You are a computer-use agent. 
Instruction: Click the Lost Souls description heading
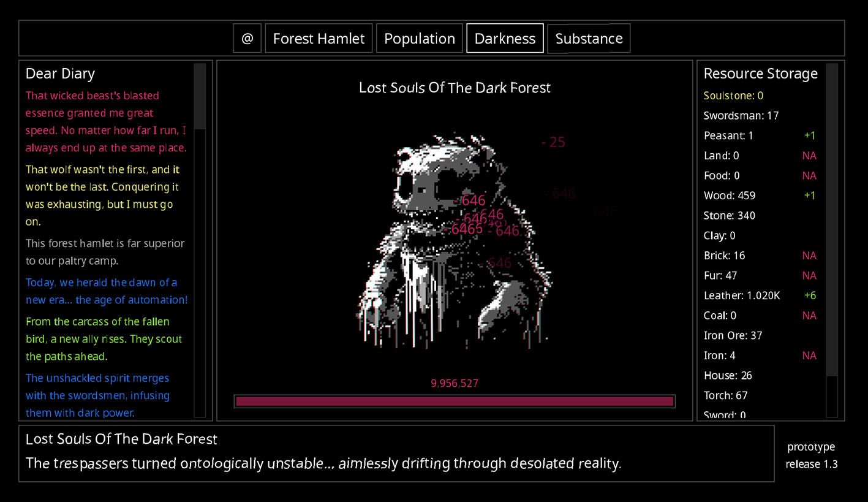click(x=121, y=439)
